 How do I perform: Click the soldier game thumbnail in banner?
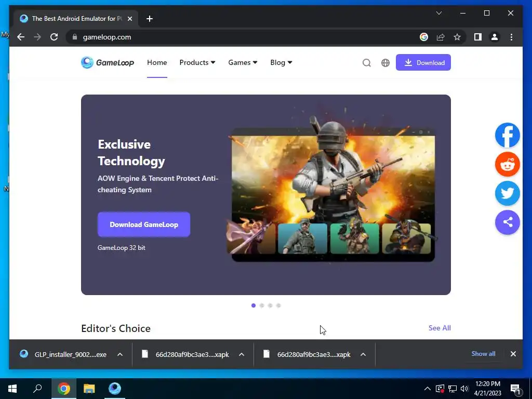[x=302, y=238]
